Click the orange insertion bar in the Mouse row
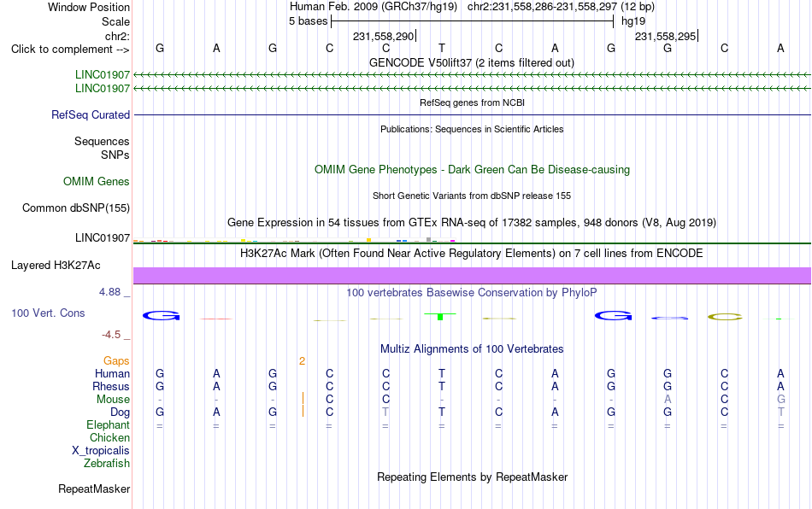This screenshot has width=812, height=509. pos(303,399)
